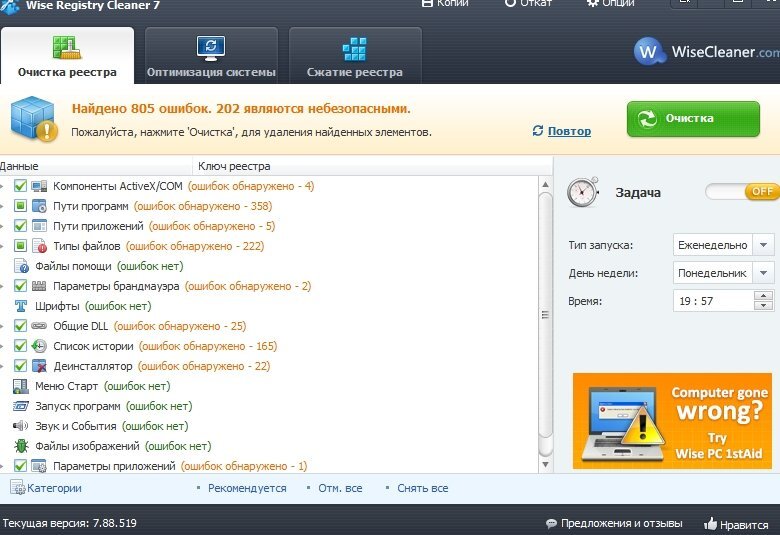Toggle the Задача scheduler OFF switch
The image size is (780, 535).
[741, 192]
